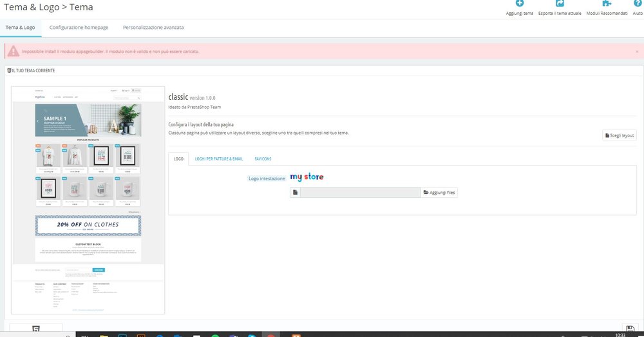
Task: Click Esporta il tema attuale icon
Action: (560, 3)
